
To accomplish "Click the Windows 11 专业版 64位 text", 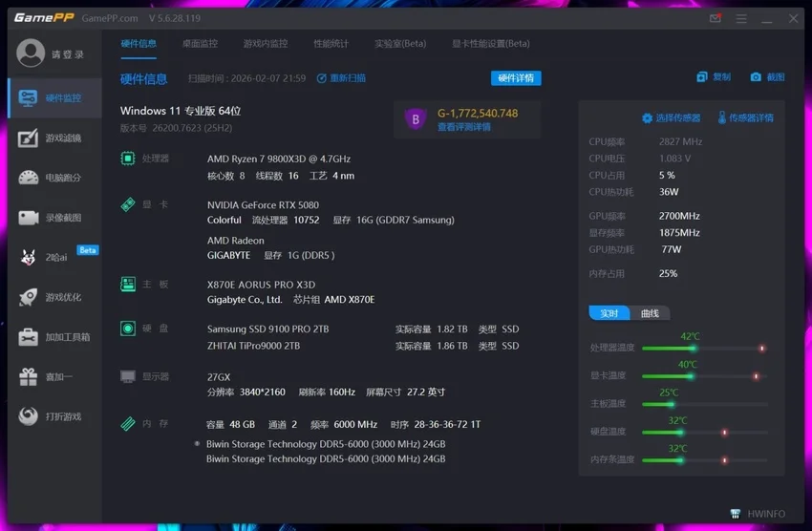I will [181, 111].
